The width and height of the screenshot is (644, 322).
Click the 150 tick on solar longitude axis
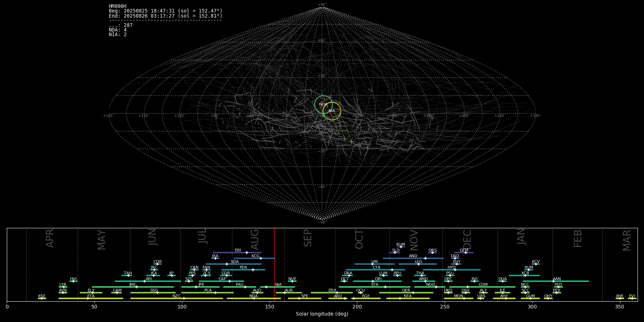269,307
